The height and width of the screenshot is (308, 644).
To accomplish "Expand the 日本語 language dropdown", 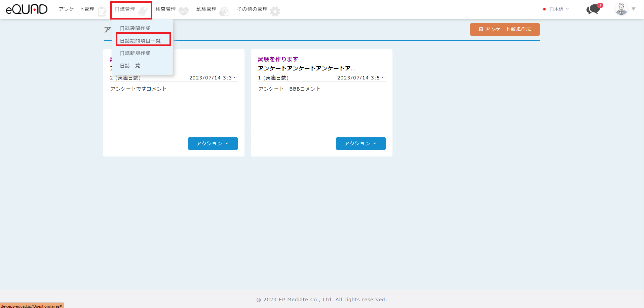I will tap(556, 9).
